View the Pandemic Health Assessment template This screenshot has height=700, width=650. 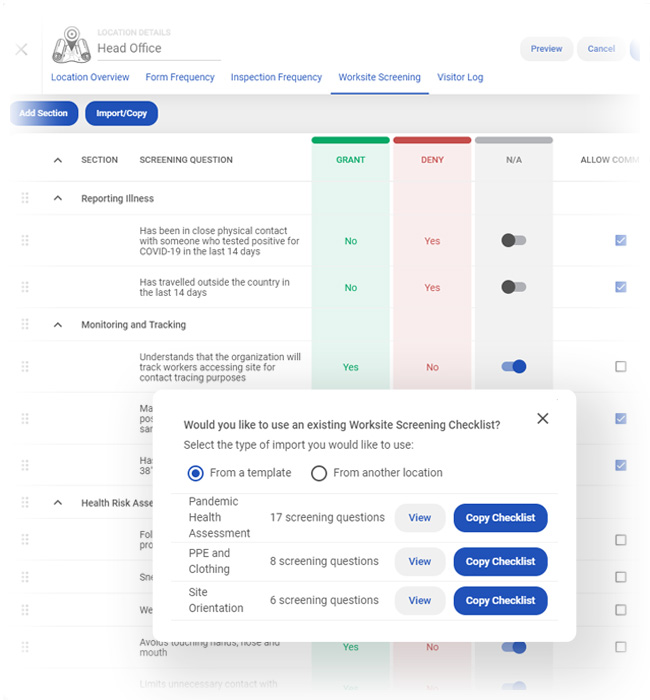[x=420, y=518]
